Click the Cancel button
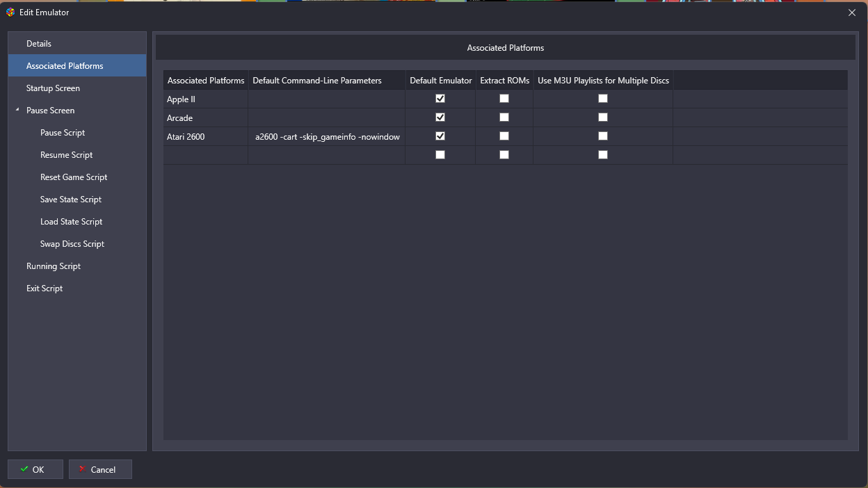This screenshot has width=868, height=488. coord(100,469)
